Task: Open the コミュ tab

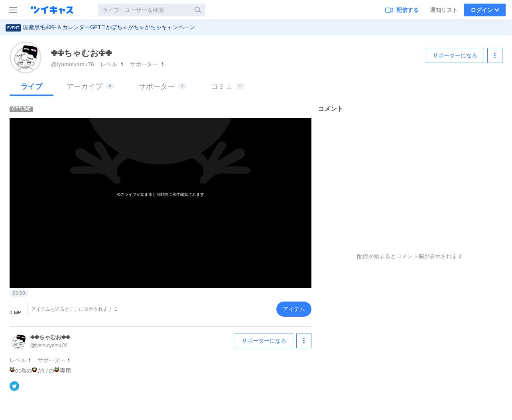Action: 228,87
